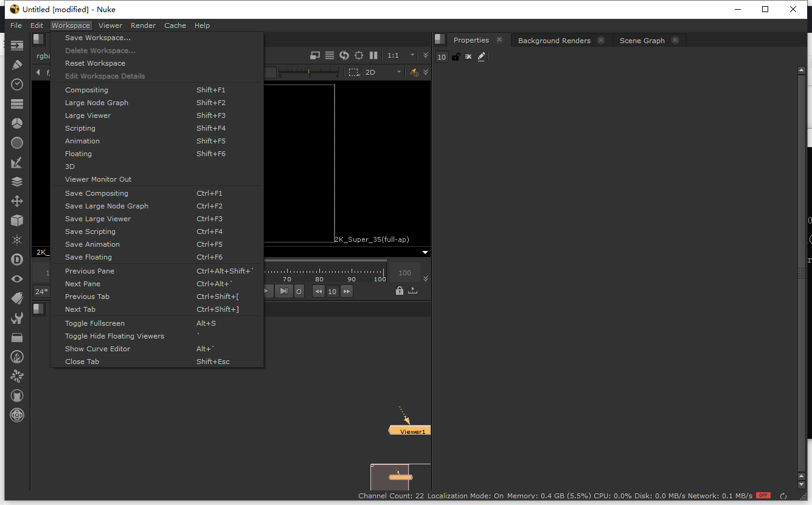Screen dimensions: 812x505
Task: Switch to the Scene Graph tab
Action: point(642,41)
